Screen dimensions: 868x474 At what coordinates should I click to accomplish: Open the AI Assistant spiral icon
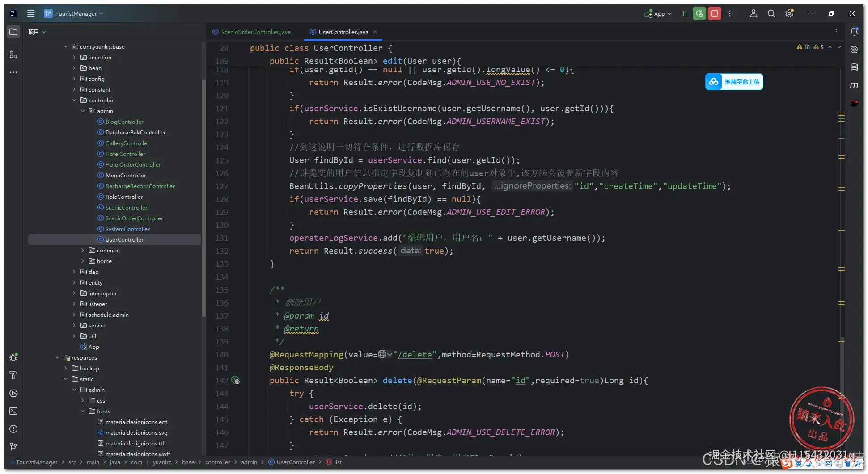[x=854, y=50]
